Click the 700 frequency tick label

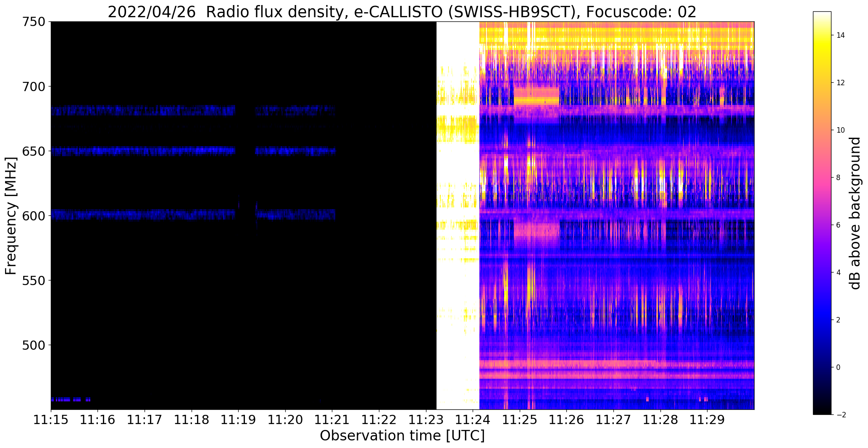[x=34, y=86]
